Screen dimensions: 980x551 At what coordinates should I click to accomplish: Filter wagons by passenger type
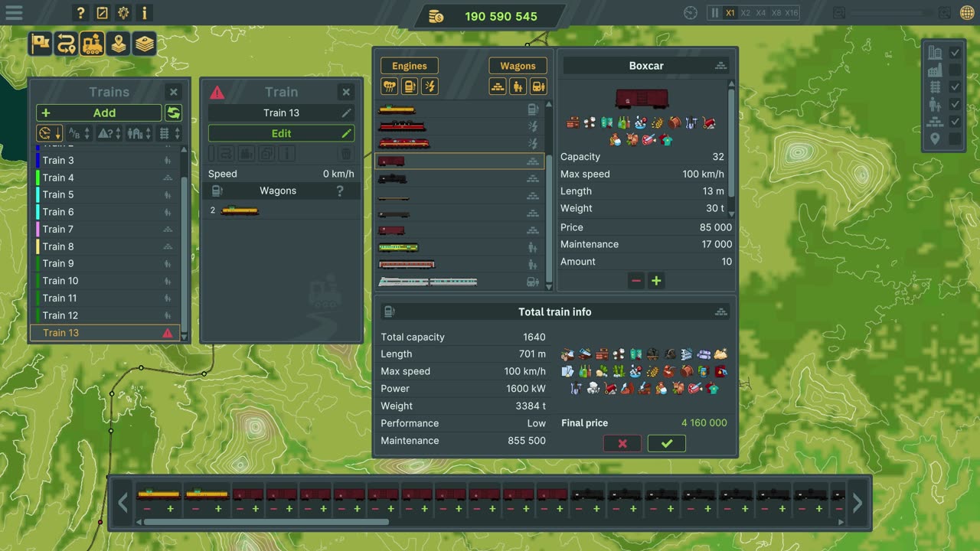(518, 86)
